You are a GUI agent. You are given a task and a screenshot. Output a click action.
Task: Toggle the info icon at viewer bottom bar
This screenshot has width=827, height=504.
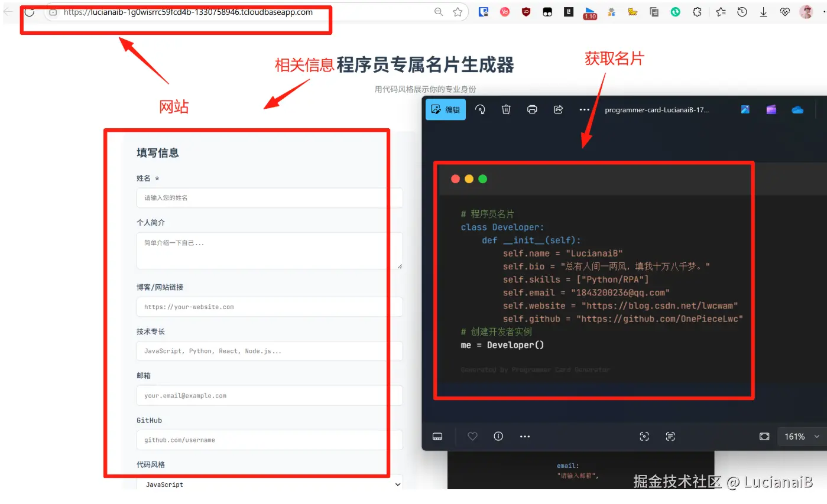coord(498,436)
